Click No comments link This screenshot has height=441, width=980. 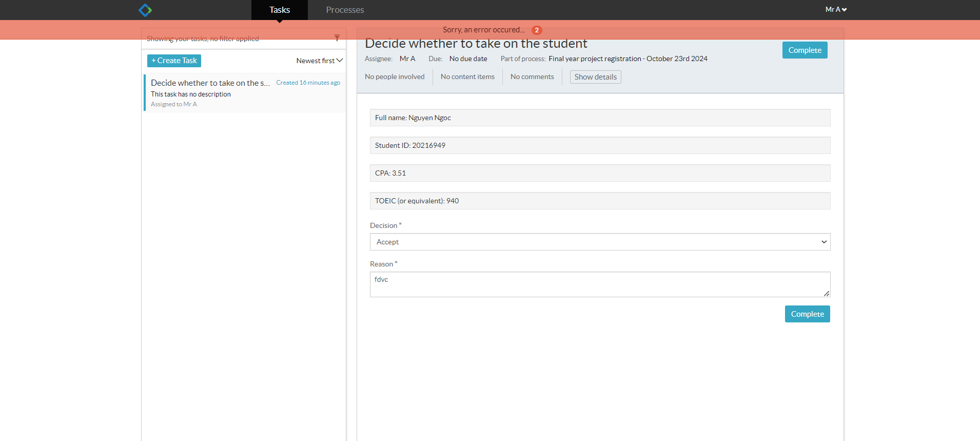pos(532,77)
